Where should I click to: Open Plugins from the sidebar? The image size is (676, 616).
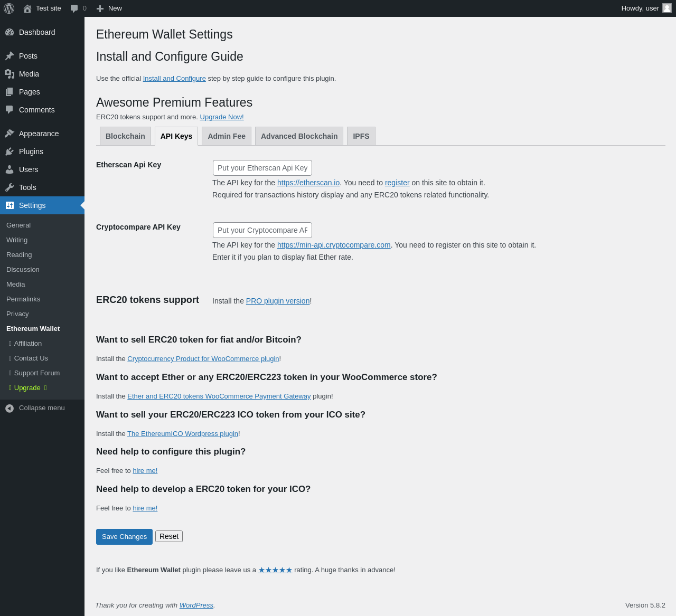point(31,151)
